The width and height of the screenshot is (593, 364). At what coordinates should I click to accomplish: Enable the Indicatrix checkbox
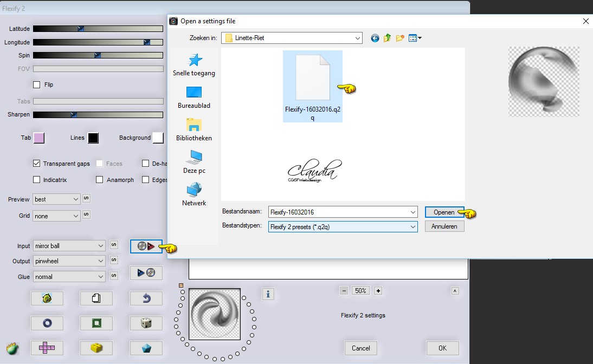pyautogui.click(x=37, y=180)
